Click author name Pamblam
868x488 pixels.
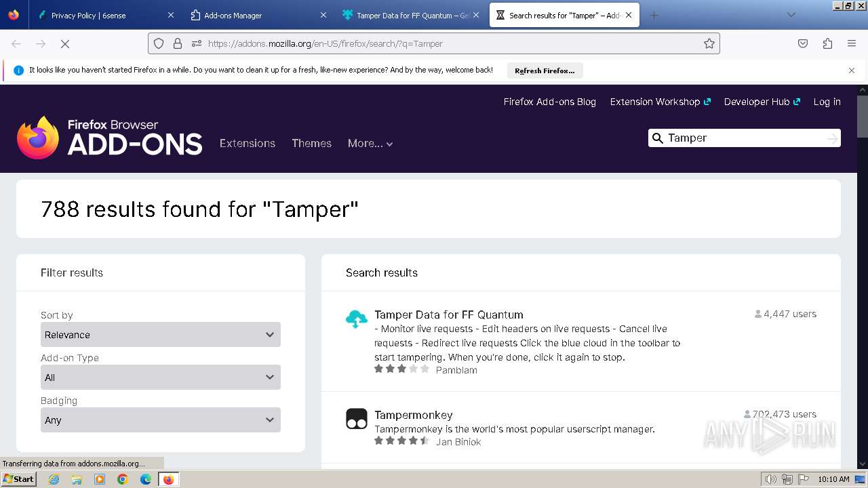click(x=456, y=370)
